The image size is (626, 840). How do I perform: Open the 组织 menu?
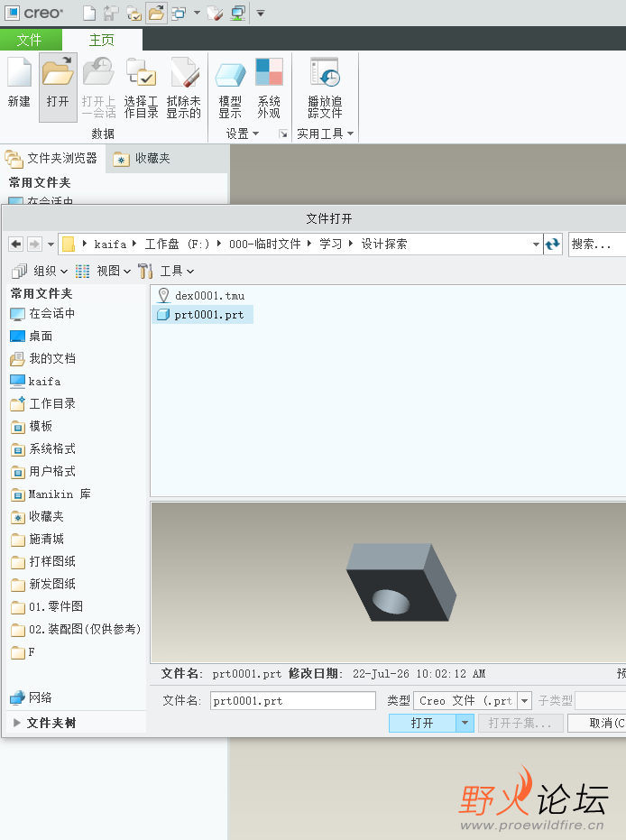[x=41, y=271]
